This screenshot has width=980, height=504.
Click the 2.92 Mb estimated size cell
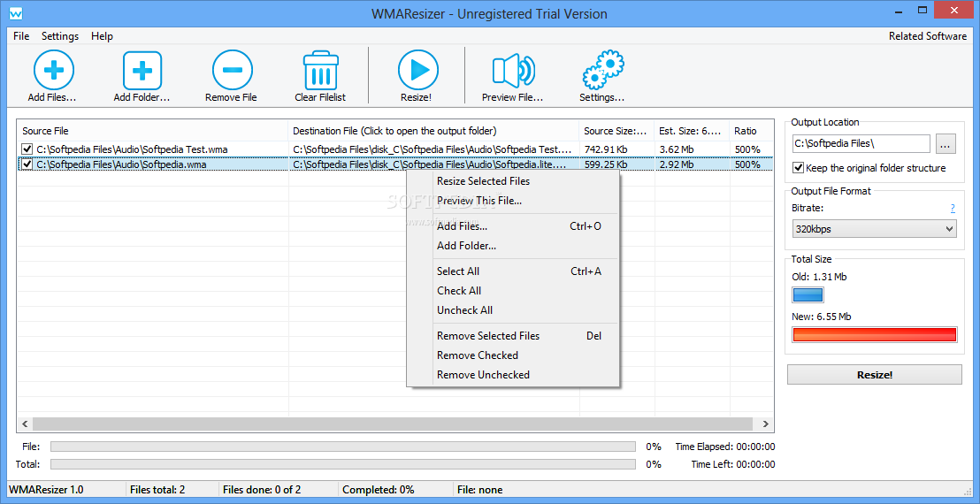(677, 164)
